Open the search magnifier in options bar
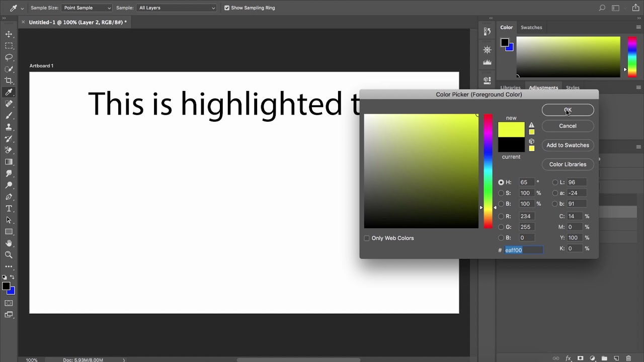The image size is (644, 362). tap(602, 8)
